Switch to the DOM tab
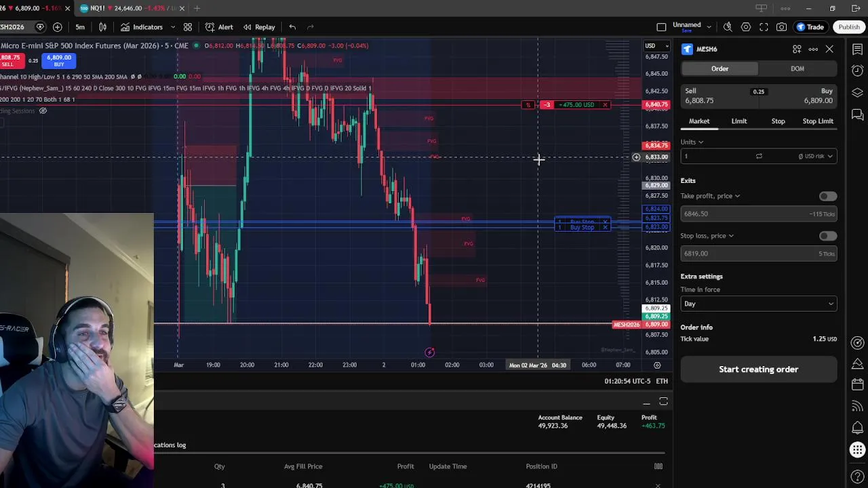 coord(797,68)
